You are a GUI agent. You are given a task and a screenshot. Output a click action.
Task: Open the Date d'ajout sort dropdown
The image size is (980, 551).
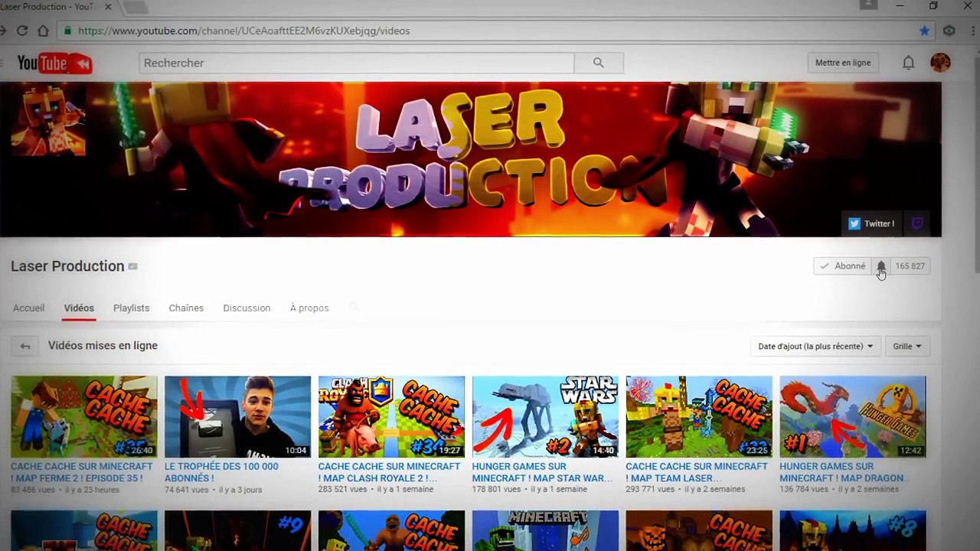[815, 346]
